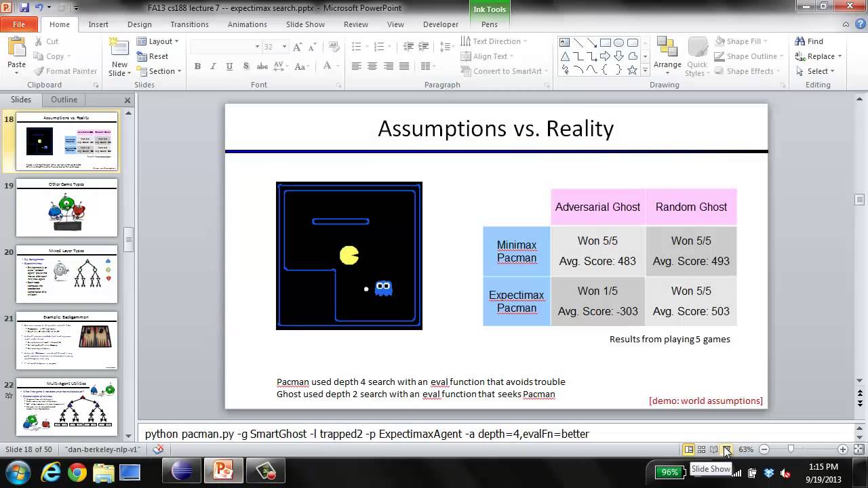The width and height of the screenshot is (868, 488).
Task: Open the Layout dropdown
Action: pos(157,41)
